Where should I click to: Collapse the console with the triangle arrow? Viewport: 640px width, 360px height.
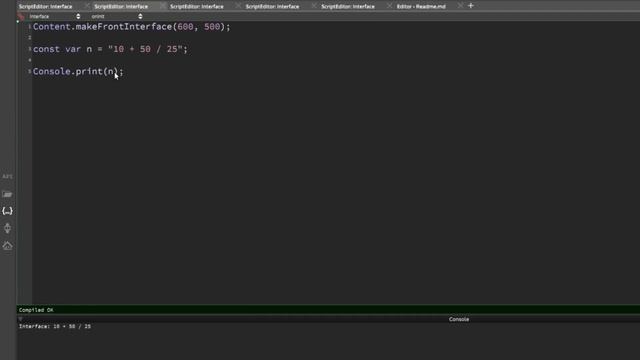(x=21, y=319)
